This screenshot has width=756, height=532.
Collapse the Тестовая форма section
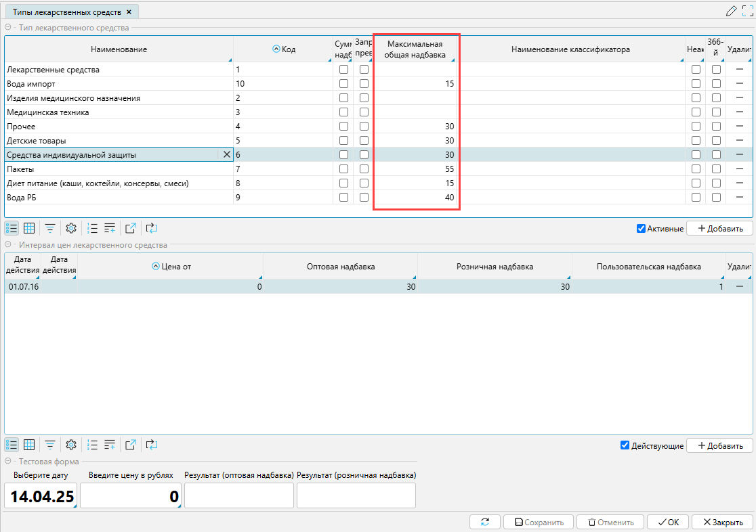click(8, 462)
